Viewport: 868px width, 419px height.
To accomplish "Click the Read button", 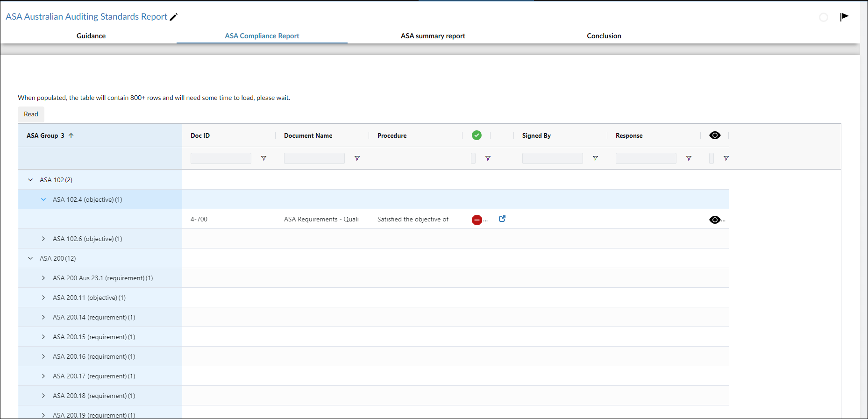I will click(x=31, y=114).
